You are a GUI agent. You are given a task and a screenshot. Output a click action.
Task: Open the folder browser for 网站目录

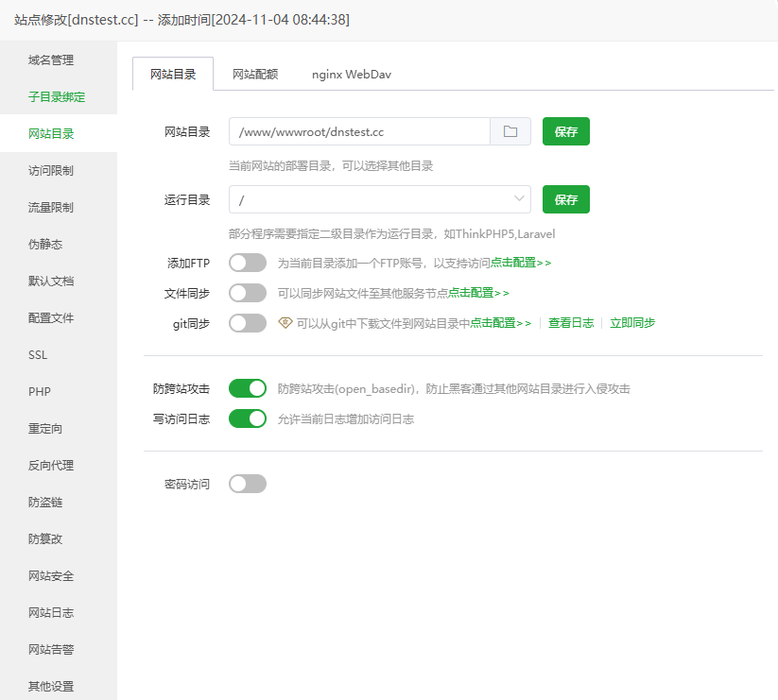(x=510, y=131)
